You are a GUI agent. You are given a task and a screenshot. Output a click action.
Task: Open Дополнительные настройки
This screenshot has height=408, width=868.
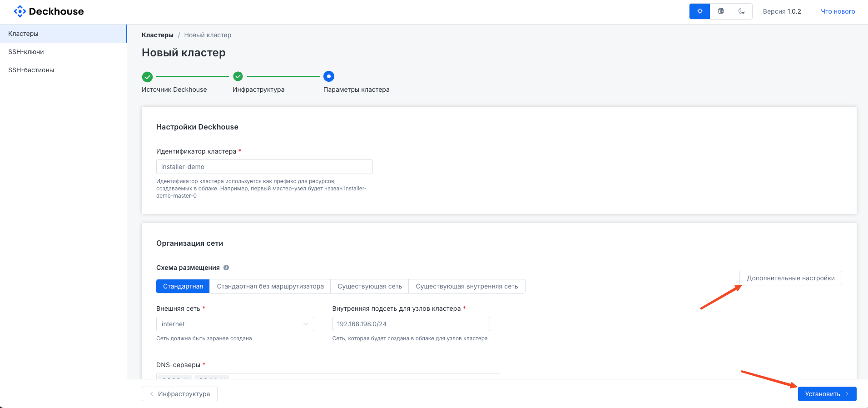[791, 278]
